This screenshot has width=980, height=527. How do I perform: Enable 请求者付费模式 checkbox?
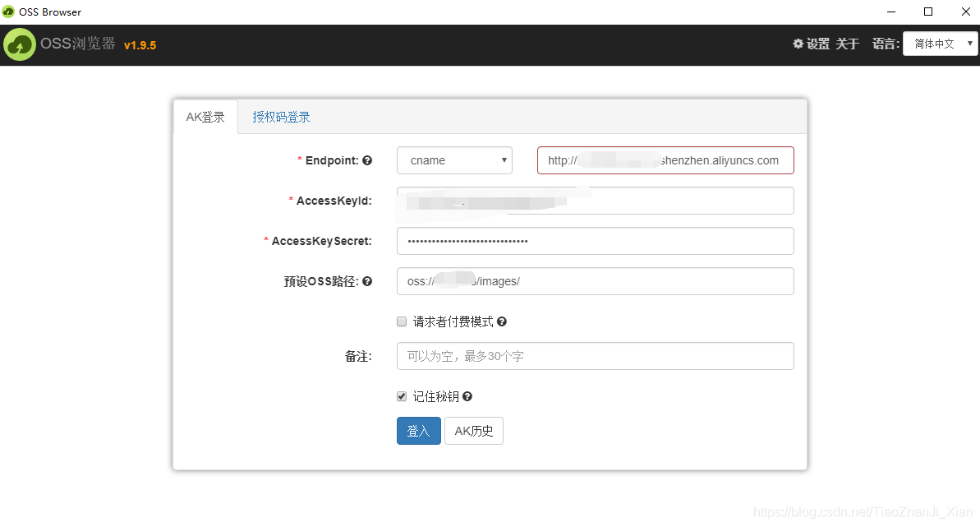click(x=402, y=321)
